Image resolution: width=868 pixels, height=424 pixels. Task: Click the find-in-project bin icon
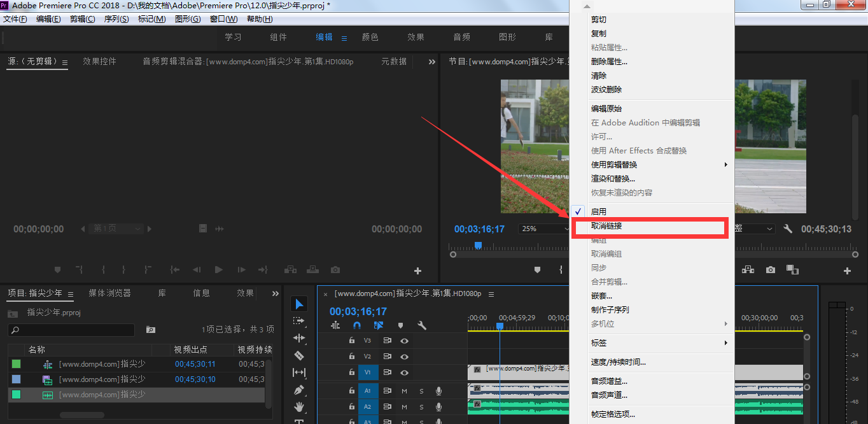coord(150,330)
